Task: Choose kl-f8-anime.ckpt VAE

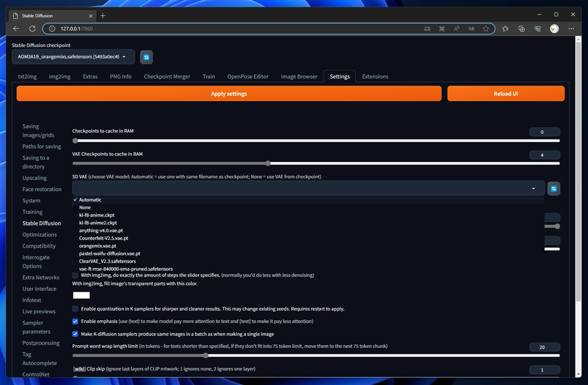Action: [308, 215]
